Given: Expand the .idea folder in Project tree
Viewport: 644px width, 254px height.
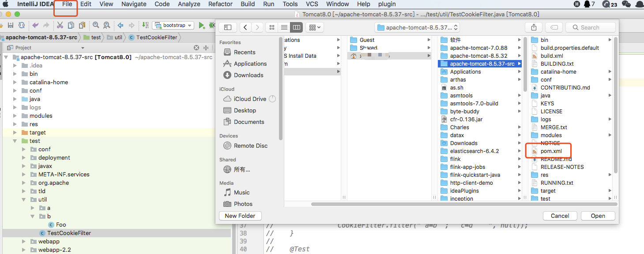Looking at the screenshot, I should [16, 65].
